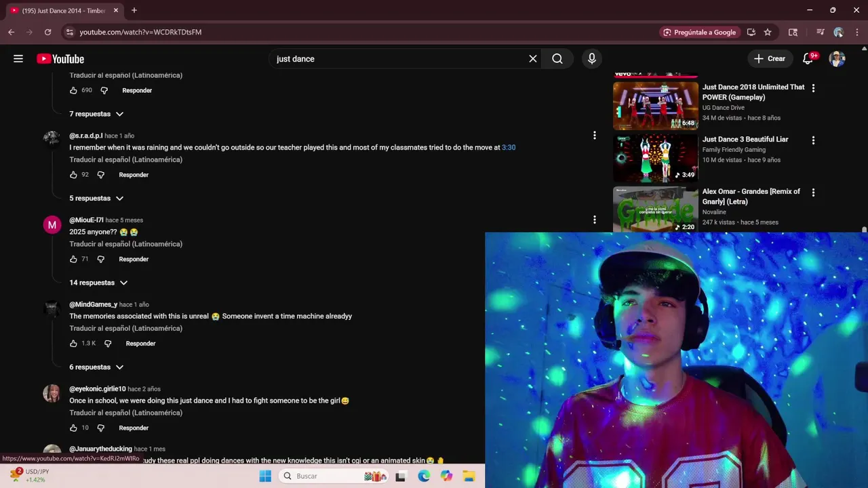View site information icon in address bar

click(69, 32)
